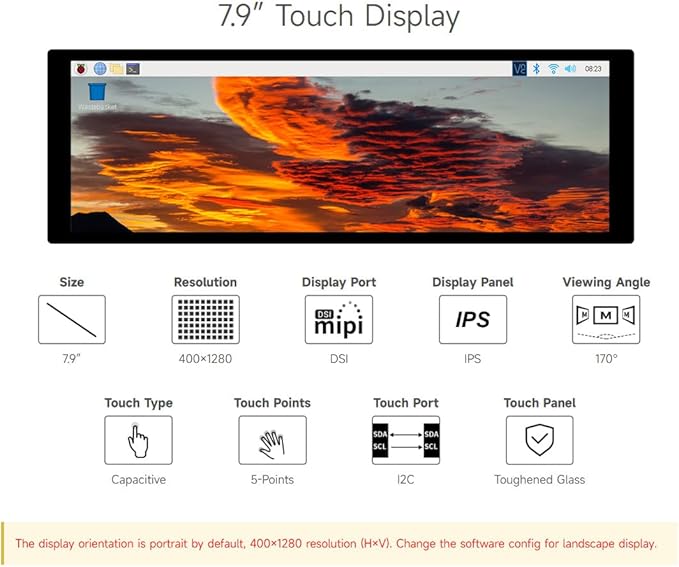This screenshot has width=679, height=567.
Task: Click the portrait orientation note text
Action: [336, 544]
